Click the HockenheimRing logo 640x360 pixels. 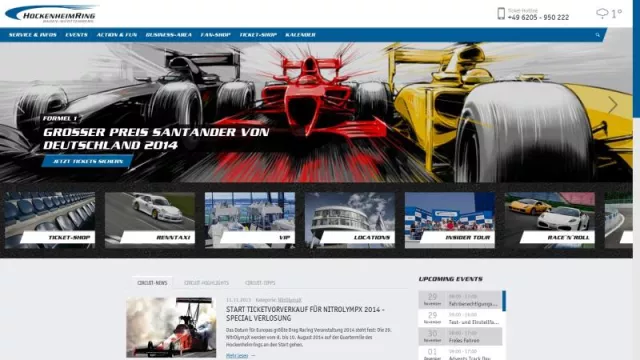click(51, 14)
